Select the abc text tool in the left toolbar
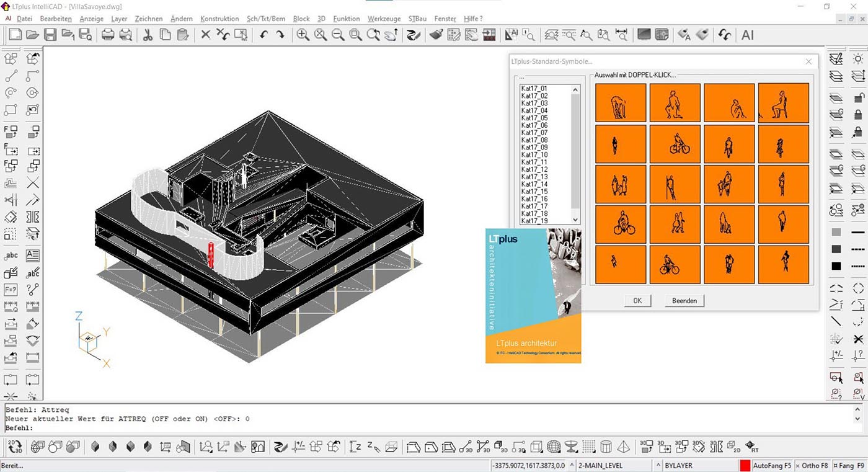Image resolution: width=868 pixels, height=472 pixels. pyautogui.click(x=11, y=255)
